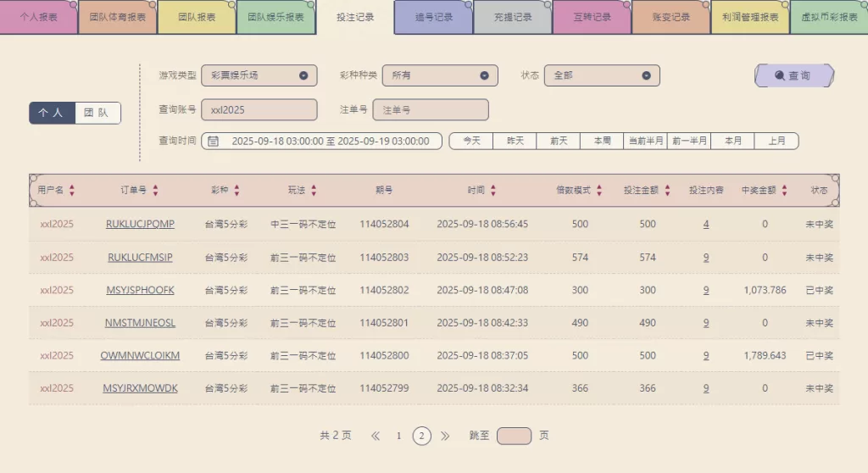Open the 追号记录 tab
868x473 pixels.
pos(433,17)
